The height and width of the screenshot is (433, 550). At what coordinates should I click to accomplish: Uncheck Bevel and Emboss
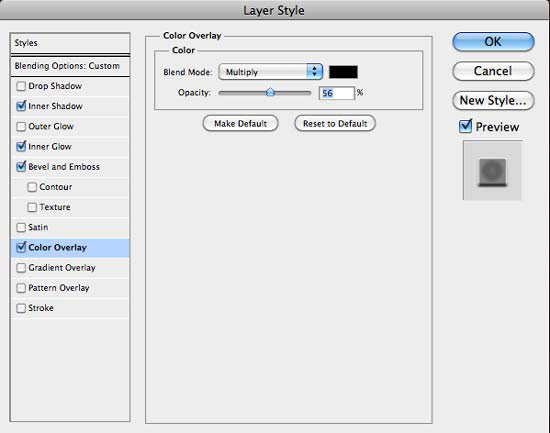[x=21, y=167]
